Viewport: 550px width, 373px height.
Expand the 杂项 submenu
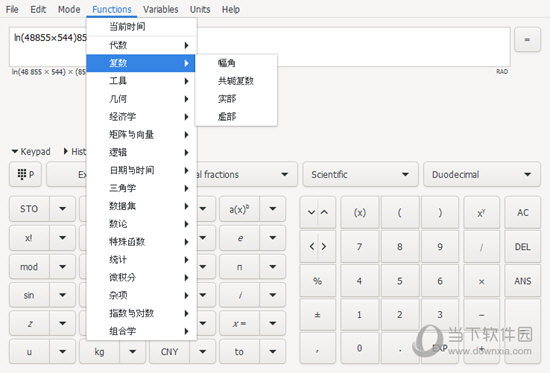click(141, 295)
